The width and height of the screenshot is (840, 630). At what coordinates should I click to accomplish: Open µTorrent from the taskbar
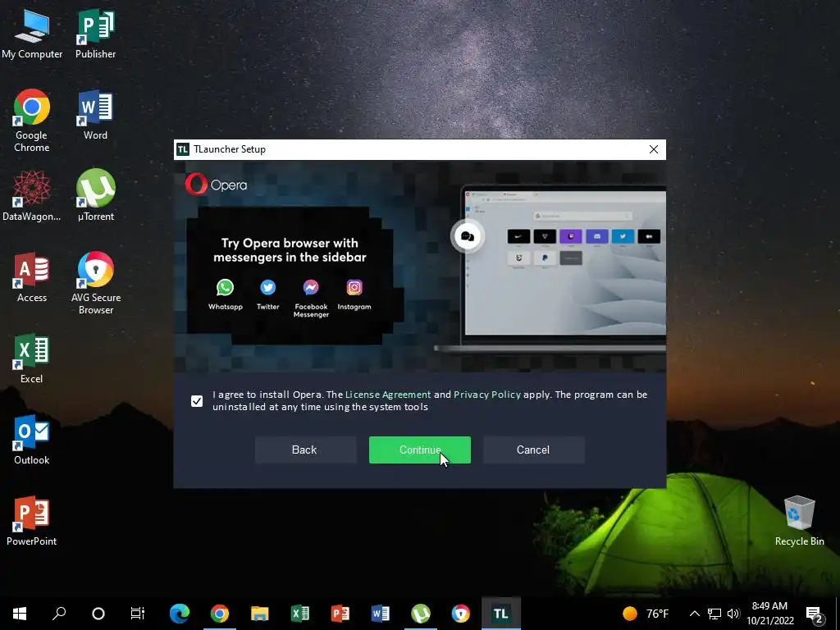(x=421, y=614)
